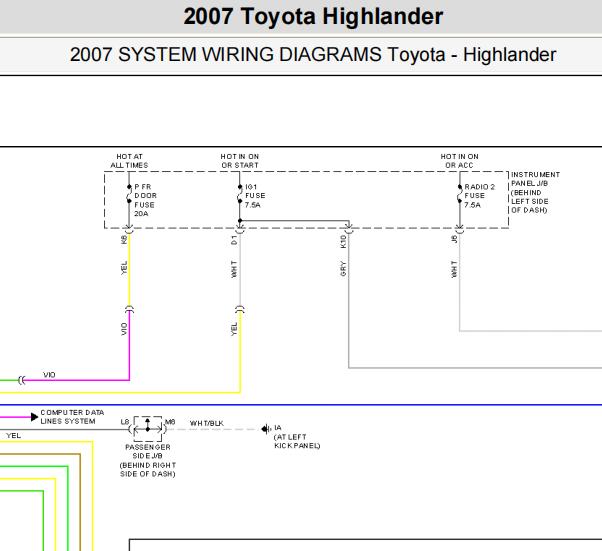Click the M8 connector label
602x551 pixels.
click(170, 422)
